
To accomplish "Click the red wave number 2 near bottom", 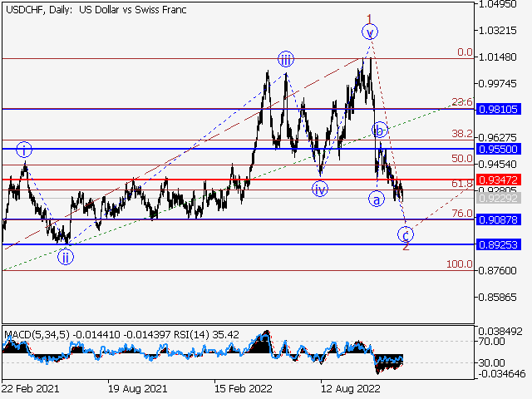I will point(406,247).
